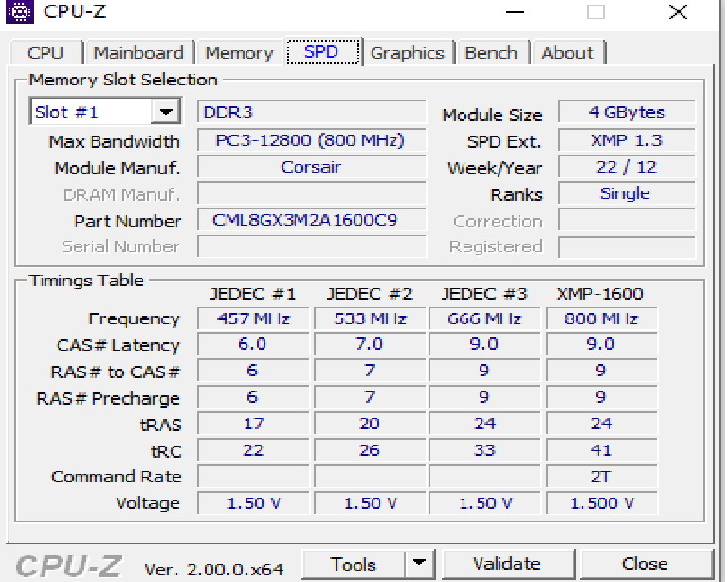Click the 6.0 CAS# Latency cell
Screen dimensions: 728x582
[253, 344]
